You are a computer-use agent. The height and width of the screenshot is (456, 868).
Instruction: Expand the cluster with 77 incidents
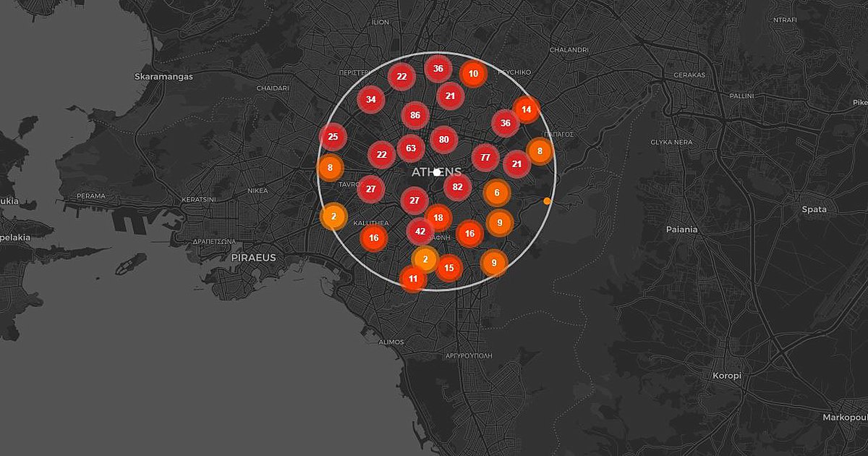coord(485,157)
